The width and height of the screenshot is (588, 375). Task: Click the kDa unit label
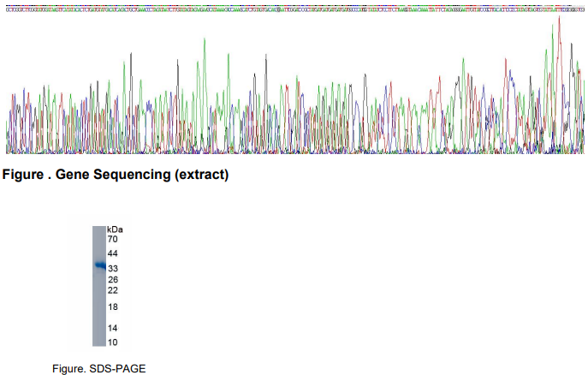(115, 230)
